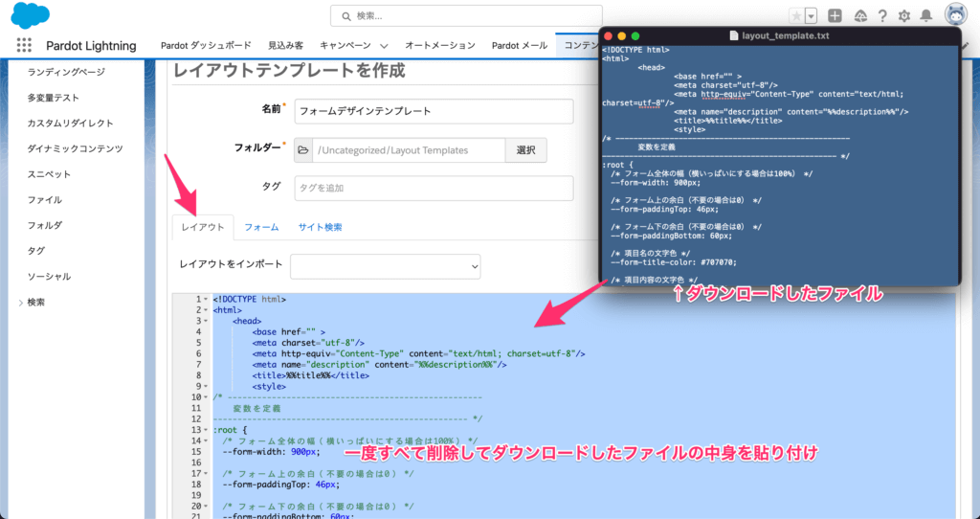Close the layout_template.txt window

coord(608,36)
